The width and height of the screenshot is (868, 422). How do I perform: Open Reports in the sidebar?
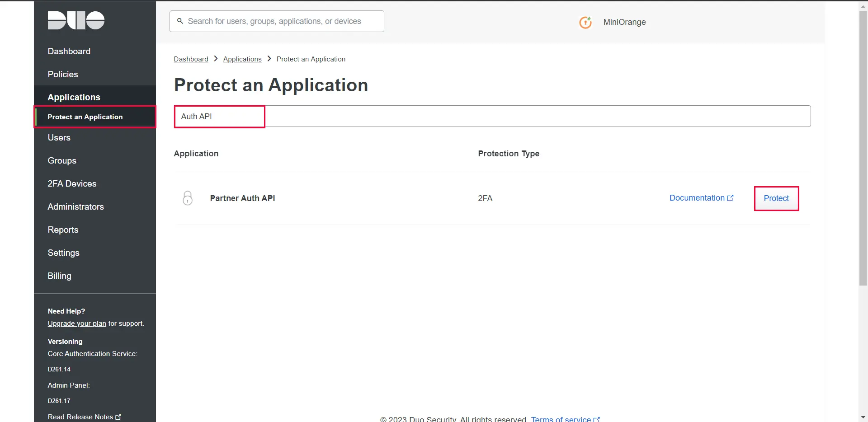point(63,230)
